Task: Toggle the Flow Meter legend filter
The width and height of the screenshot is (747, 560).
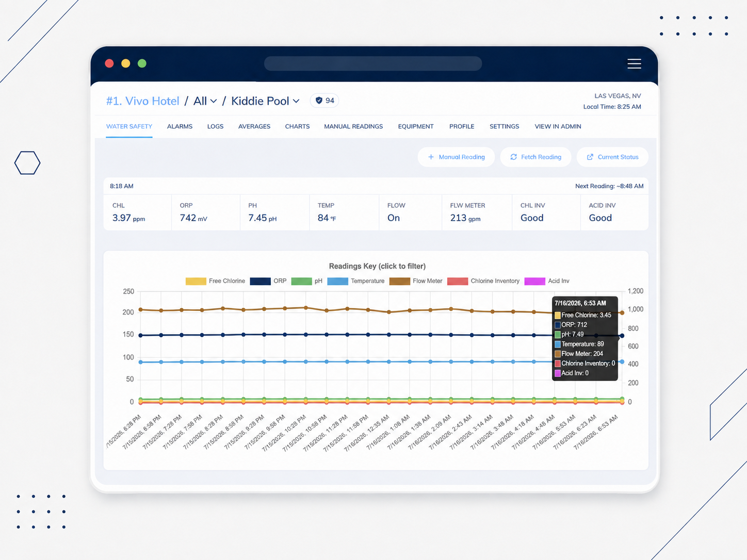Action: coord(416,281)
